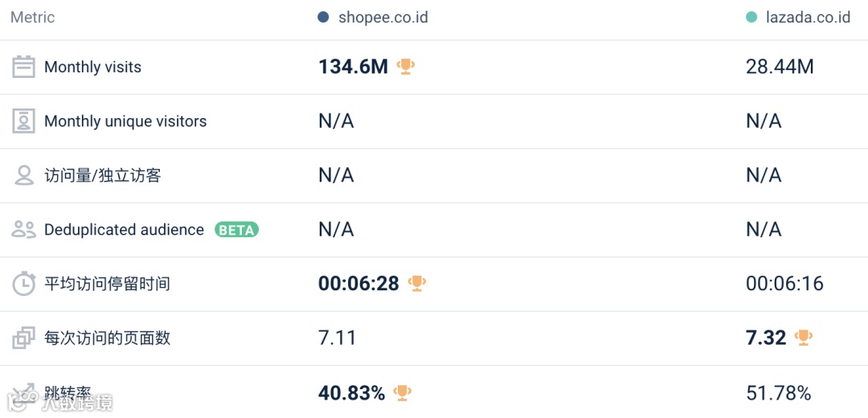Viewport: 868px width, 418px height.
Task: Click the 00:06:16 visit duration value
Action: coord(785,284)
